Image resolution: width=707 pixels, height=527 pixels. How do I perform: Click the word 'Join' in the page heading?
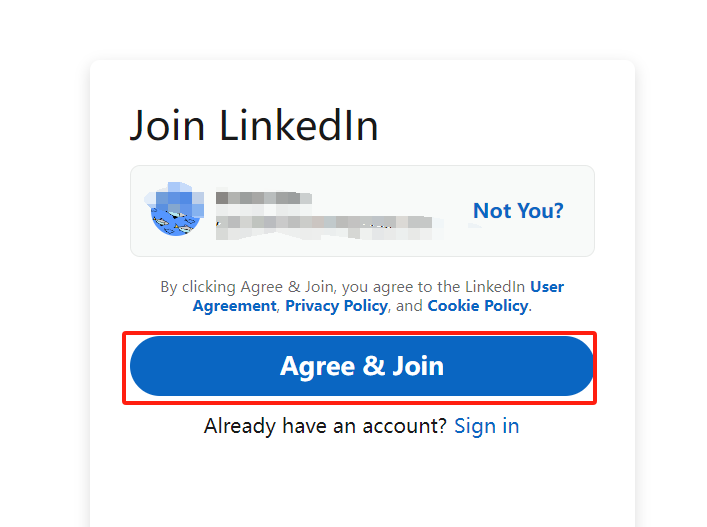point(167,126)
